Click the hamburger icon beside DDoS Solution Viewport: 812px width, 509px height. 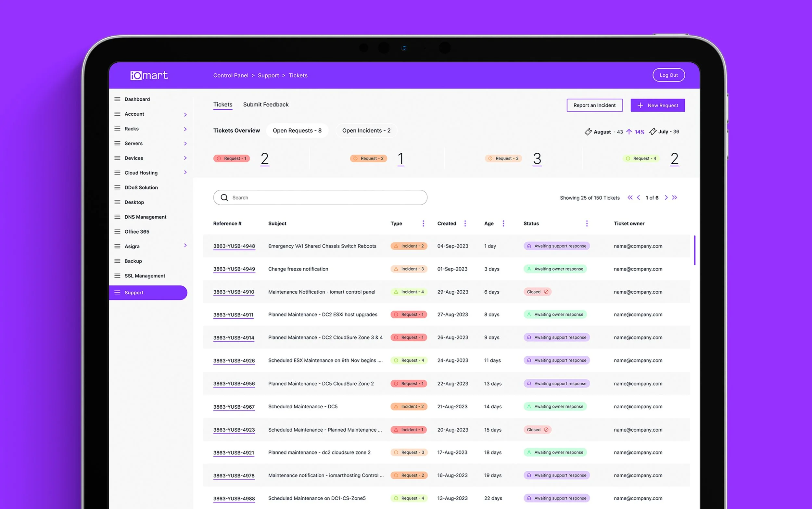(117, 187)
